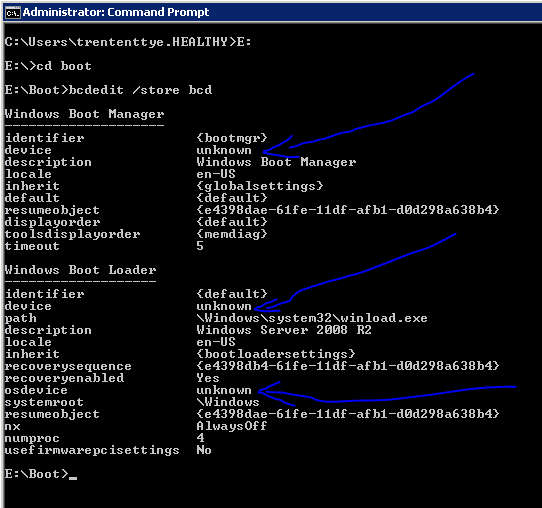Click the recoverysequence GUID value
The height and width of the screenshot is (508, 542).
[x=348, y=366]
